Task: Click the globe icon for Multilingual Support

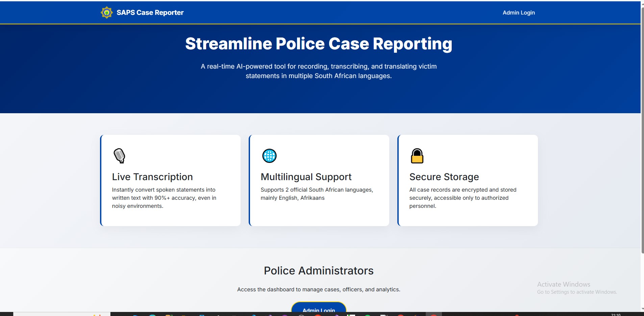Action: [269, 156]
